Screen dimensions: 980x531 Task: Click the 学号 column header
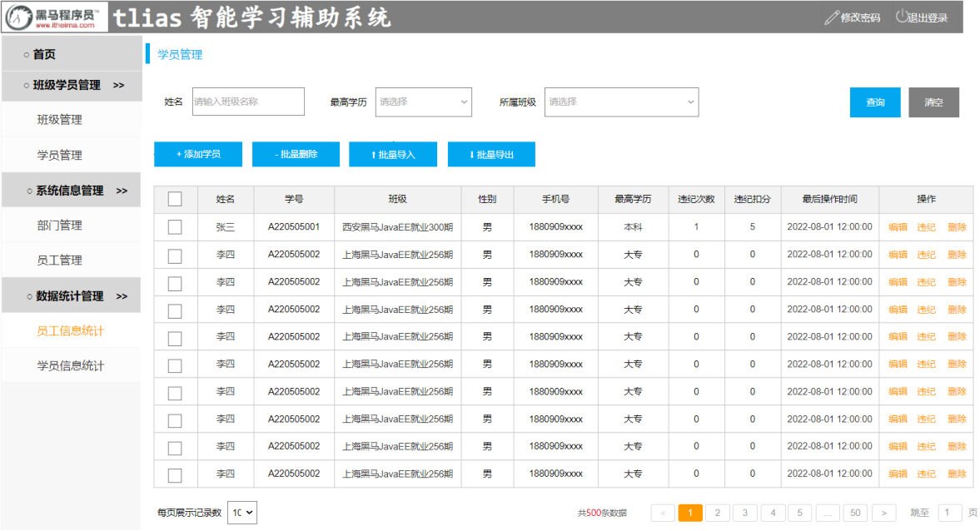[x=294, y=199]
